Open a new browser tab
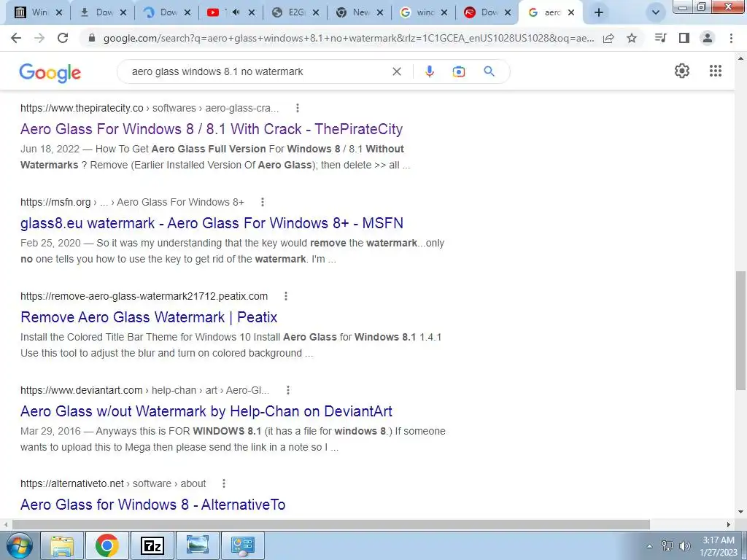Image resolution: width=747 pixels, height=560 pixels. 599,13
